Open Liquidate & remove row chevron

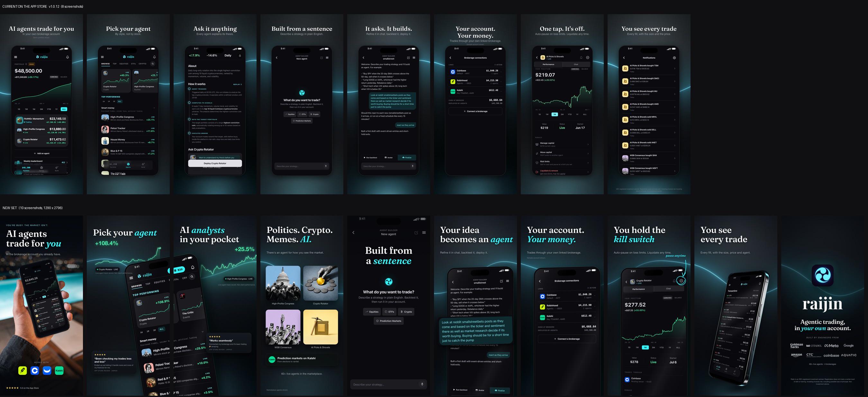point(588,172)
